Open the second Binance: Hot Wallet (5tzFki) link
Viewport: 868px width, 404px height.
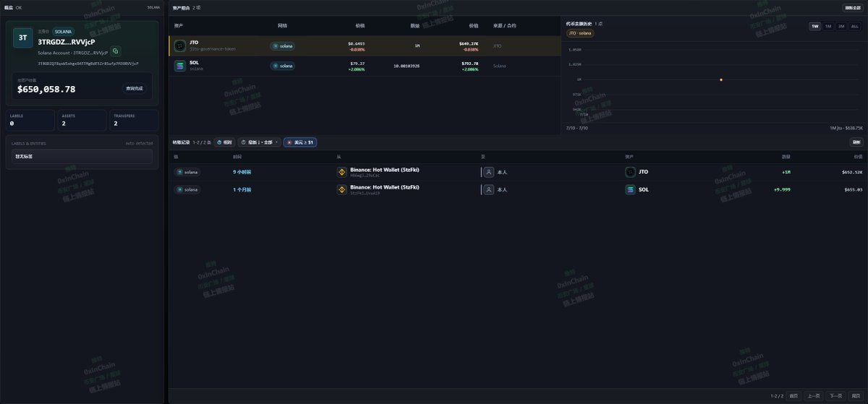385,187
